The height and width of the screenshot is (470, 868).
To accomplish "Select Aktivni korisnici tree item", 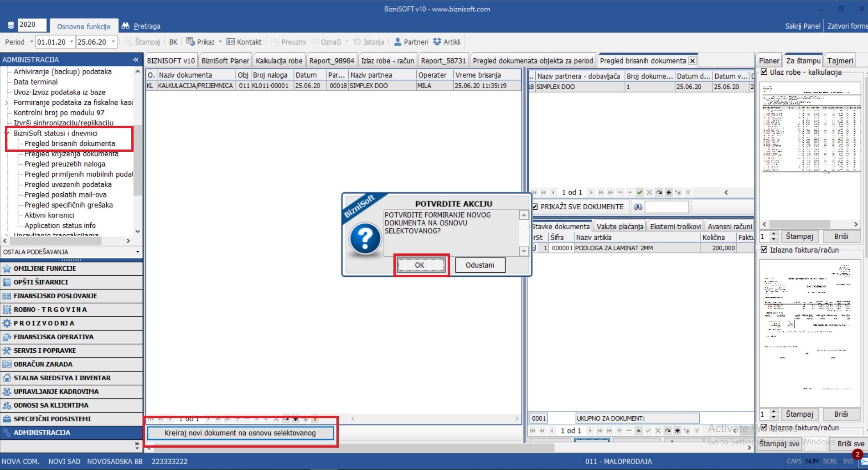I will tap(49, 215).
